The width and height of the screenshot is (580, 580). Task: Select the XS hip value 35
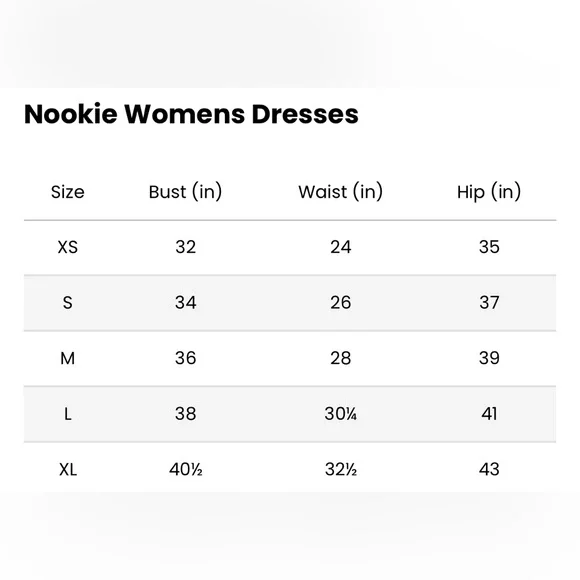click(x=489, y=247)
